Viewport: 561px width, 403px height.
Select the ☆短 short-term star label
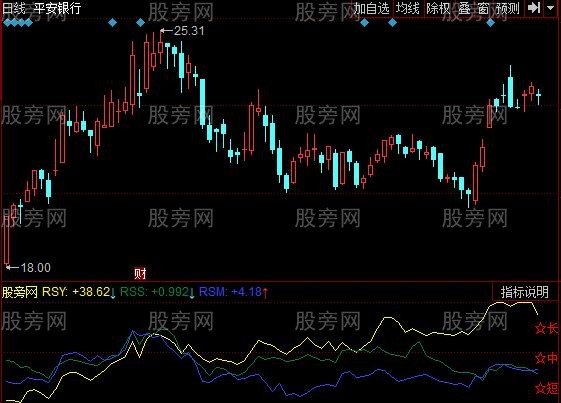[x=546, y=388]
